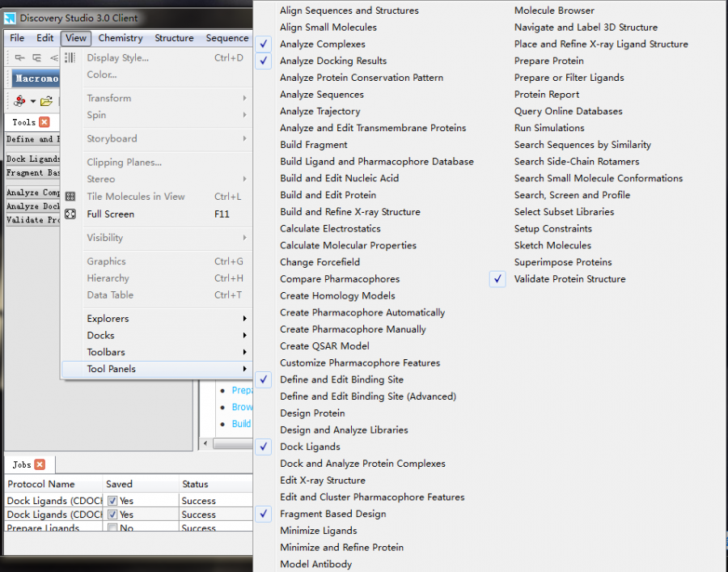Image resolution: width=728 pixels, height=572 pixels.
Task: Open Define and Edit tools group button
Action: (33, 139)
